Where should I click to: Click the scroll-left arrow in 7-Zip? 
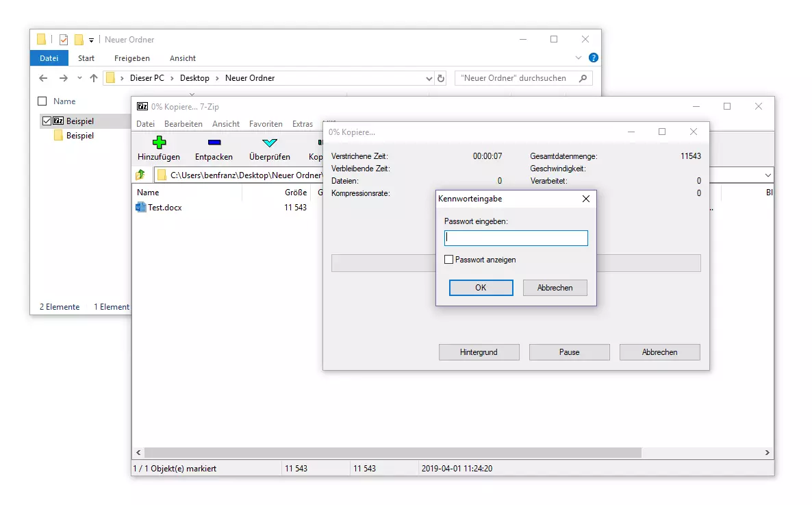tap(138, 453)
